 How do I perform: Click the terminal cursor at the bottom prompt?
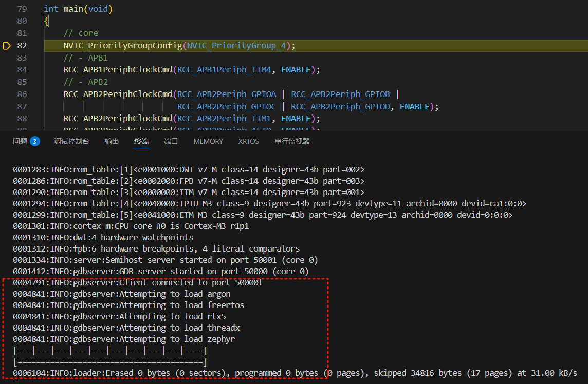(x=15, y=381)
